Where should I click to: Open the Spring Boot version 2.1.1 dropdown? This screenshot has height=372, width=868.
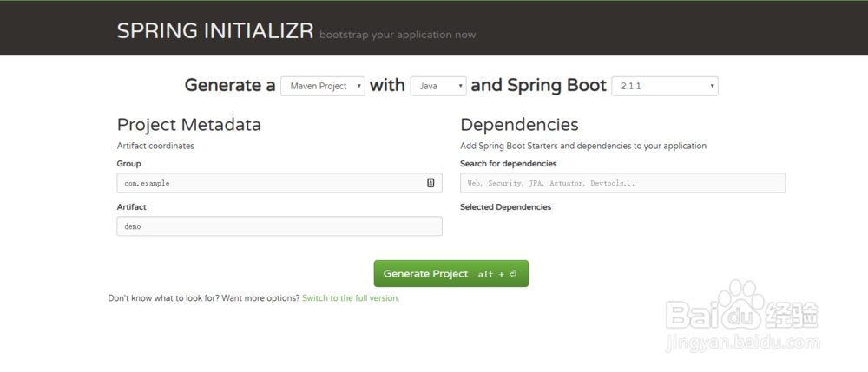[665, 86]
